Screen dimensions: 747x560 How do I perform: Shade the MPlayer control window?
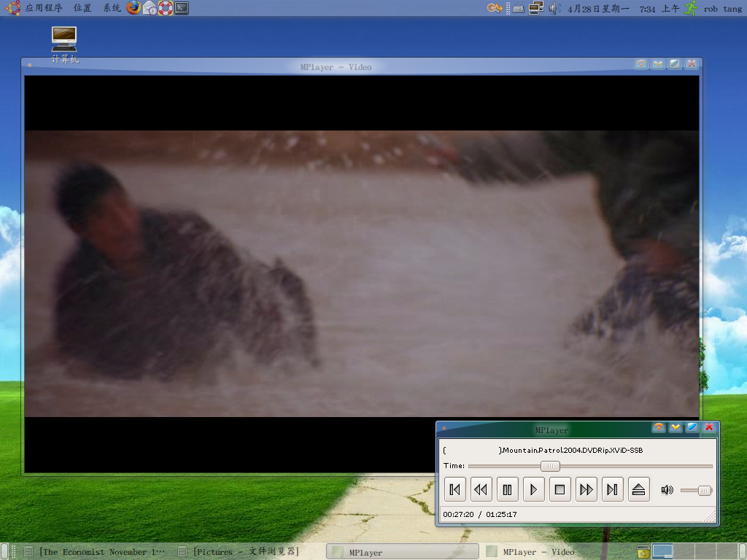point(659,427)
